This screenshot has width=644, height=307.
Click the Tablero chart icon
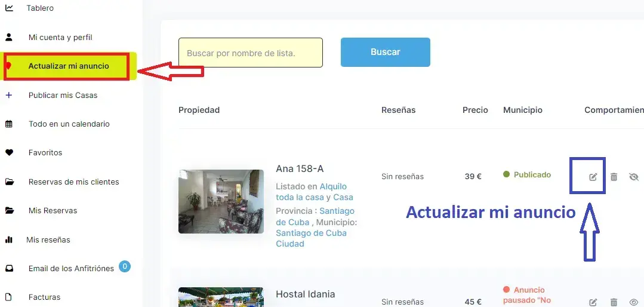point(9,8)
